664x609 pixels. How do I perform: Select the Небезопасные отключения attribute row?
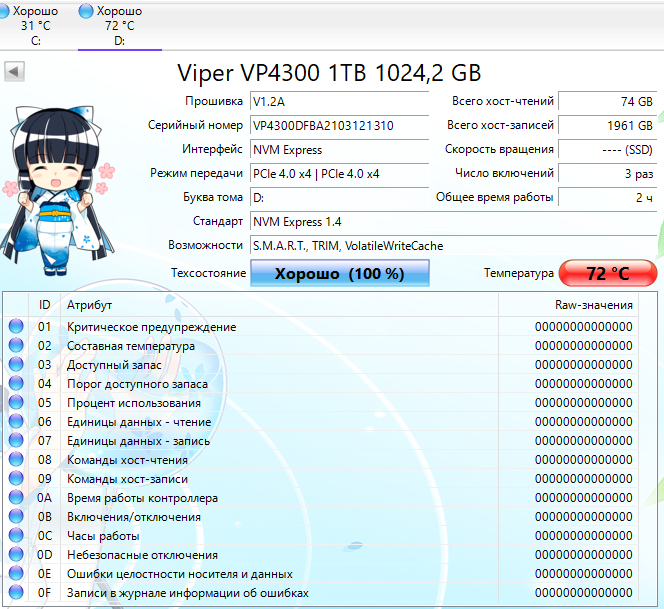(x=321, y=555)
